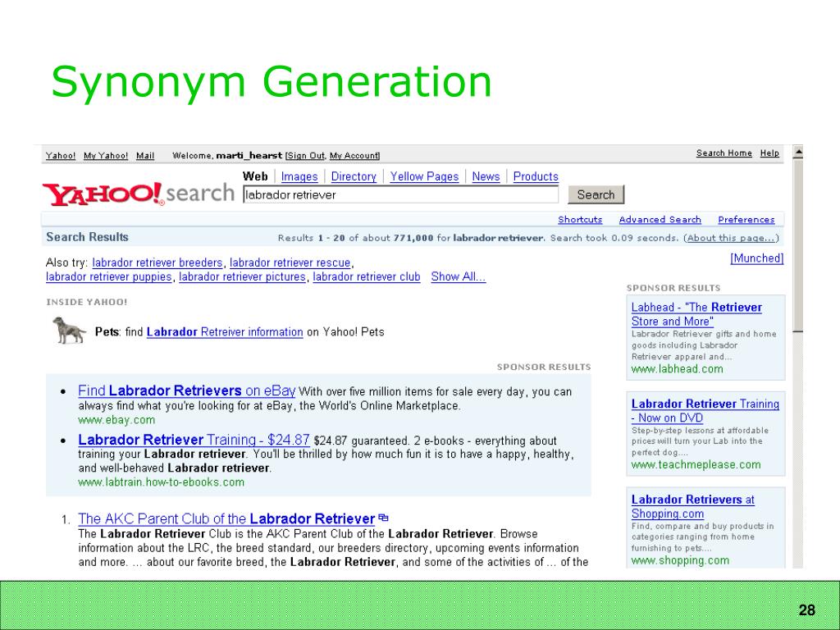Open Labrador Retriever Training Now on DVD
This screenshot has width=840, height=630.
[705, 411]
